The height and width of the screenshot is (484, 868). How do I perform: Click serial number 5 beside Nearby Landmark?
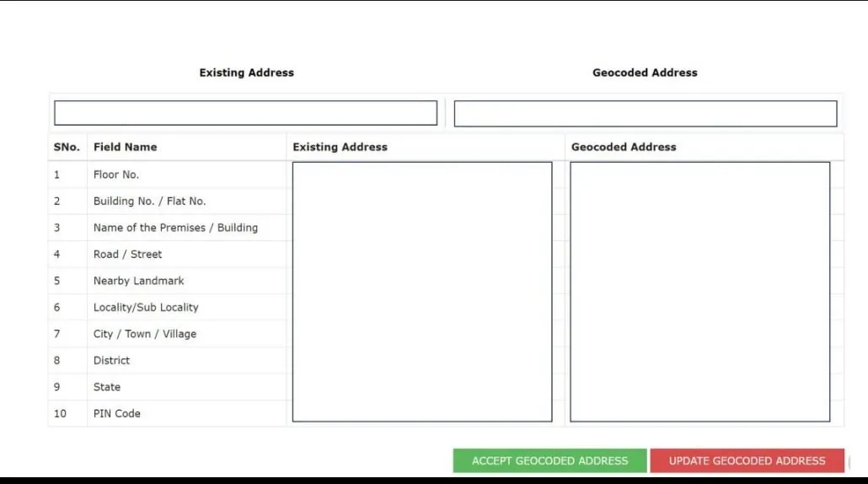(56, 281)
